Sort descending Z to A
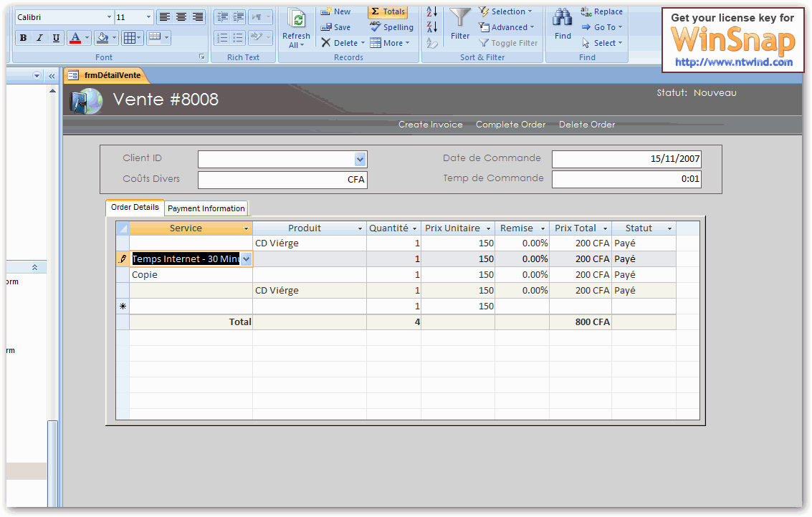The image size is (812, 517). point(432,27)
